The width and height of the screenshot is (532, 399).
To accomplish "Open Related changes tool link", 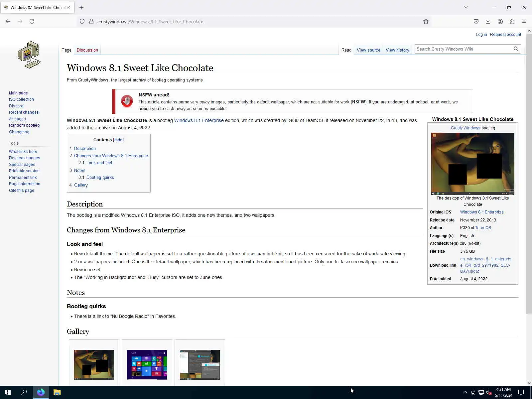I will click(24, 158).
